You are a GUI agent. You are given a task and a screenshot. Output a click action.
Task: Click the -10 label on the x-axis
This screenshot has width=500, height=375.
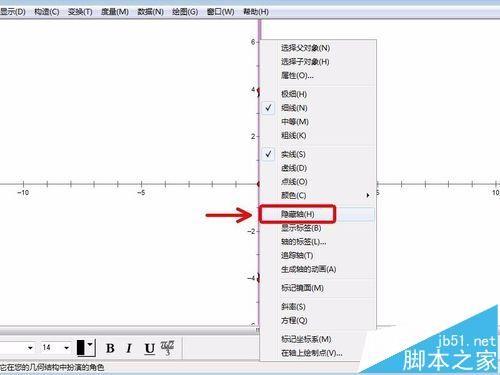click(x=23, y=193)
